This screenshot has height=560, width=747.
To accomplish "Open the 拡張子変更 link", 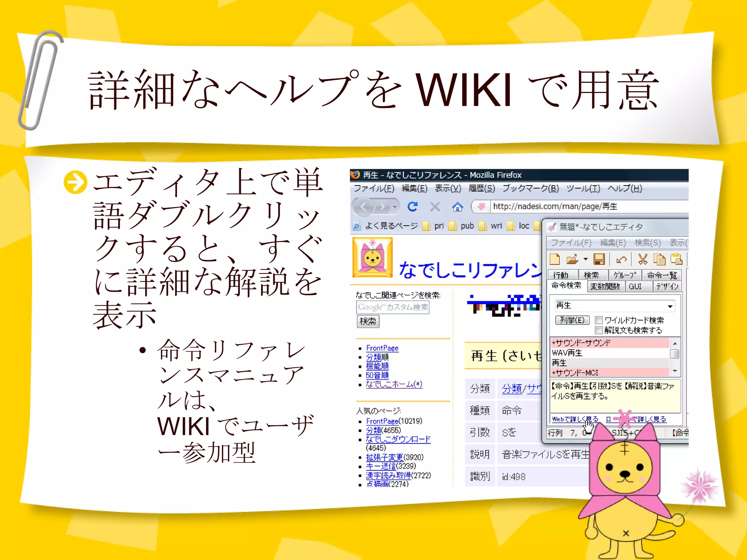I will pos(384,457).
